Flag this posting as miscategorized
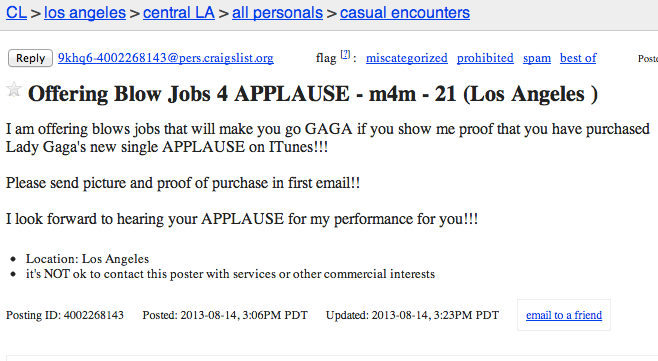The width and height of the screenshot is (658, 361). tap(407, 58)
